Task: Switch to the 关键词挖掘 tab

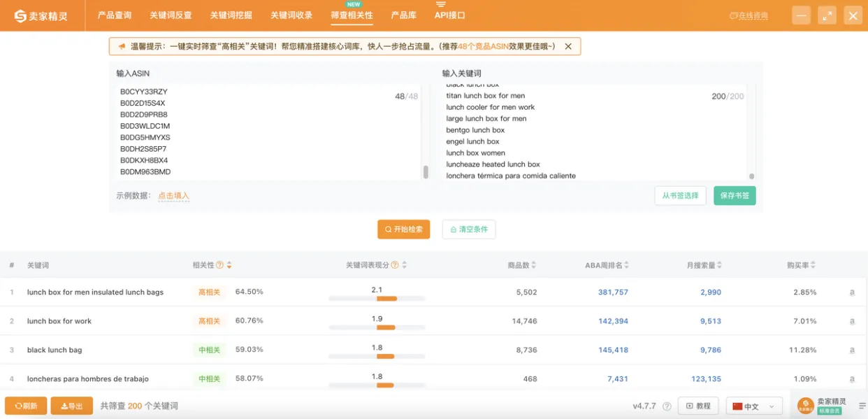Action: coord(231,15)
